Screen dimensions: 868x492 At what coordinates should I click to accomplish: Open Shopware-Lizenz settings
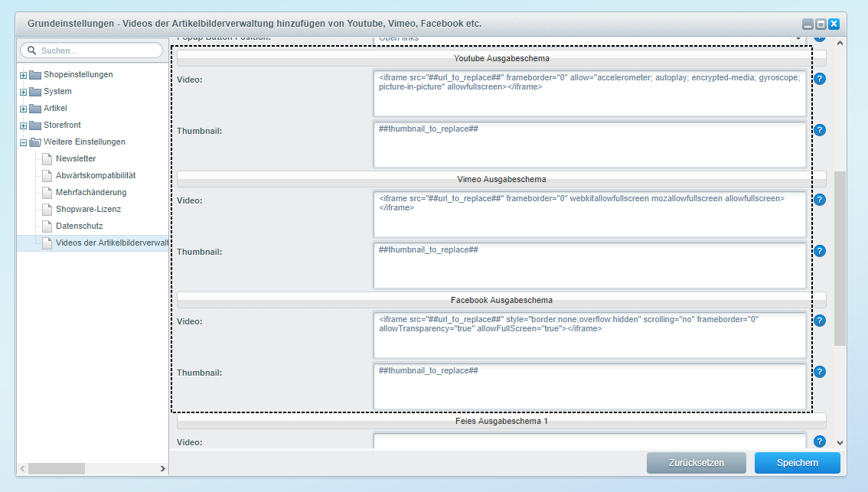[x=89, y=209]
